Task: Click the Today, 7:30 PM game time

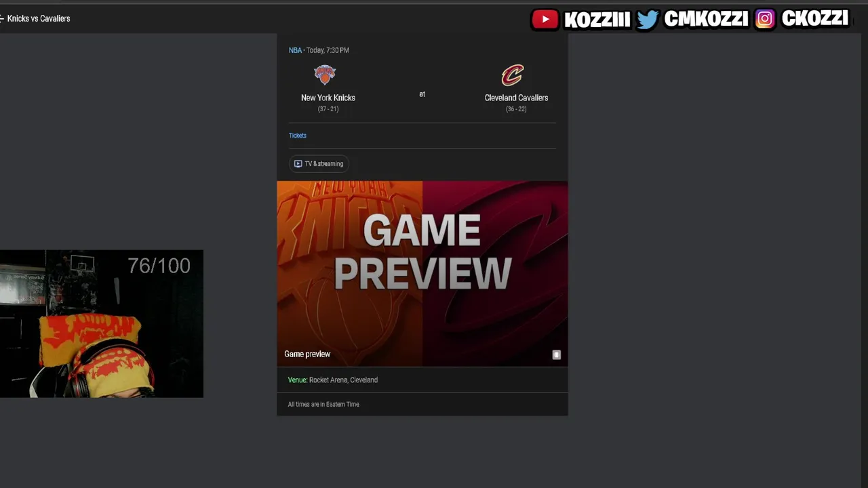Action: [x=328, y=50]
